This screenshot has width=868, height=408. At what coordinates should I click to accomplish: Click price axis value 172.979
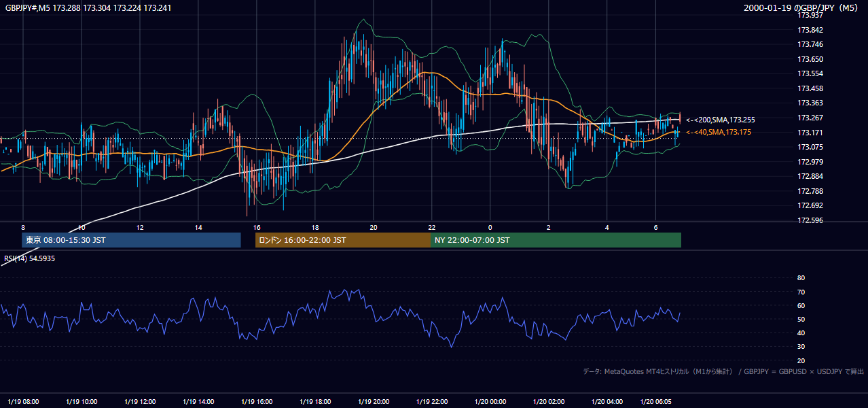810,162
